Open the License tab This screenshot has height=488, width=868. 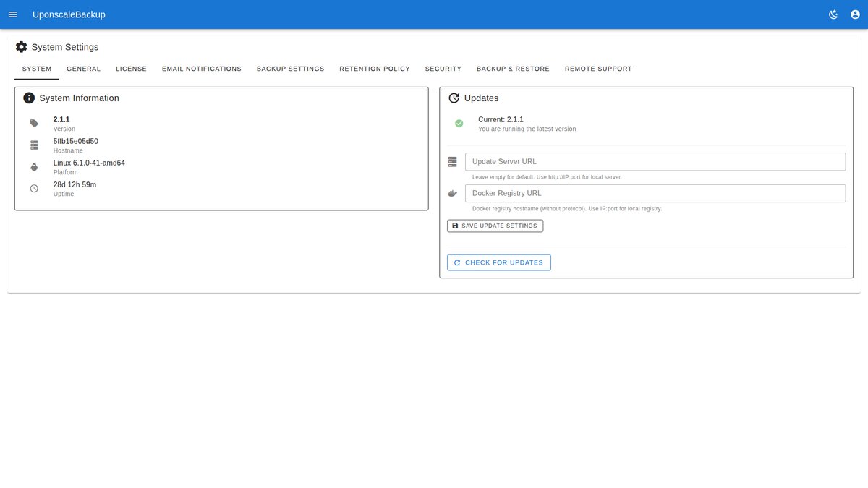(x=131, y=69)
